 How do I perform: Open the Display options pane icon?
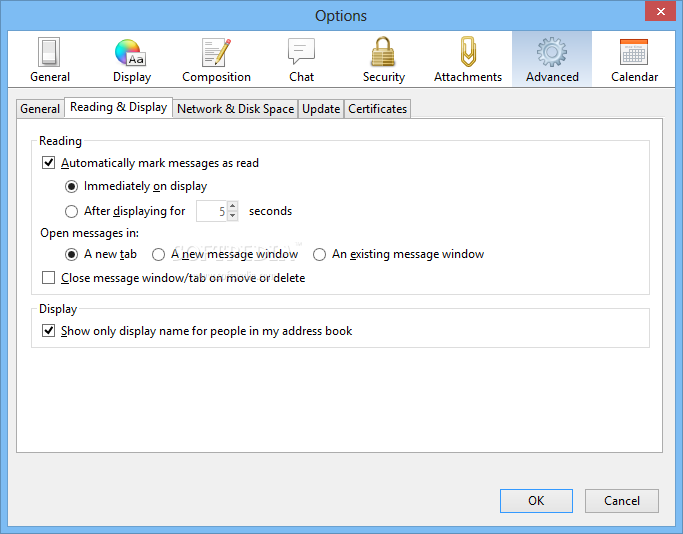pos(132,59)
